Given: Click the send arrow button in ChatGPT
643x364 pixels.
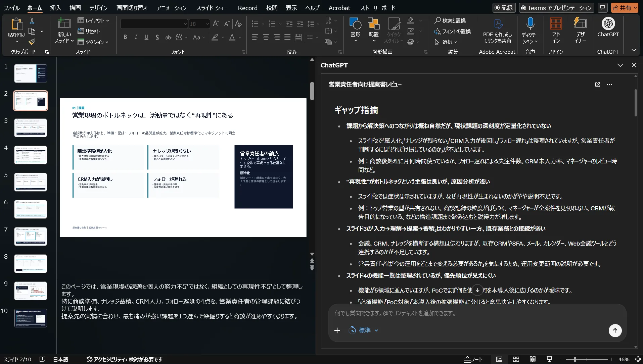Looking at the screenshot, I should pyautogui.click(x=615, y=330).
